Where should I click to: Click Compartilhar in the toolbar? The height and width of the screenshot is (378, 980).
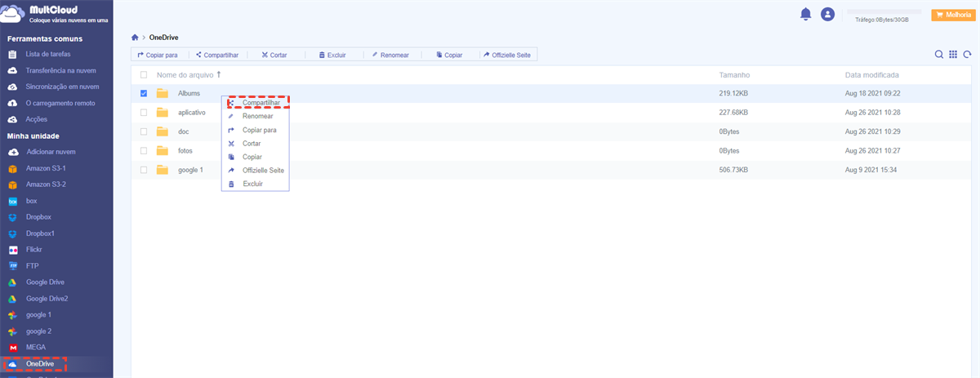coord(217,55)
